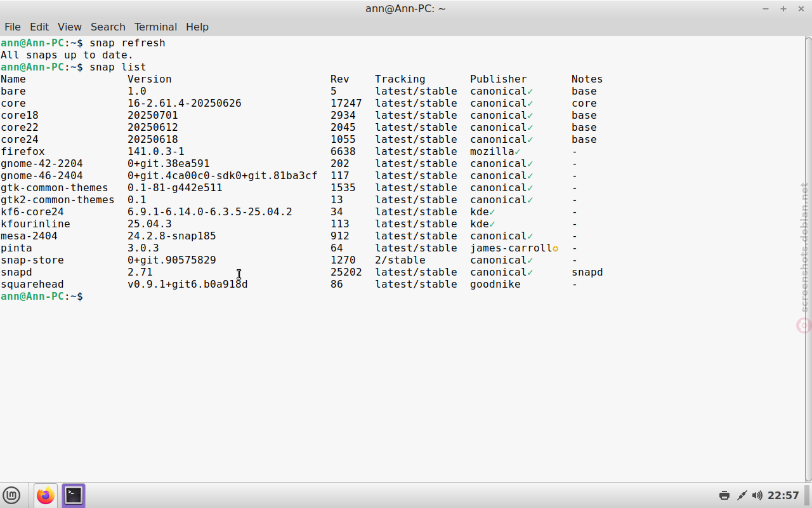Click the 'kf6-core24' snap name
This screenshot has width=812, height=508.
[x=32, y=211]
